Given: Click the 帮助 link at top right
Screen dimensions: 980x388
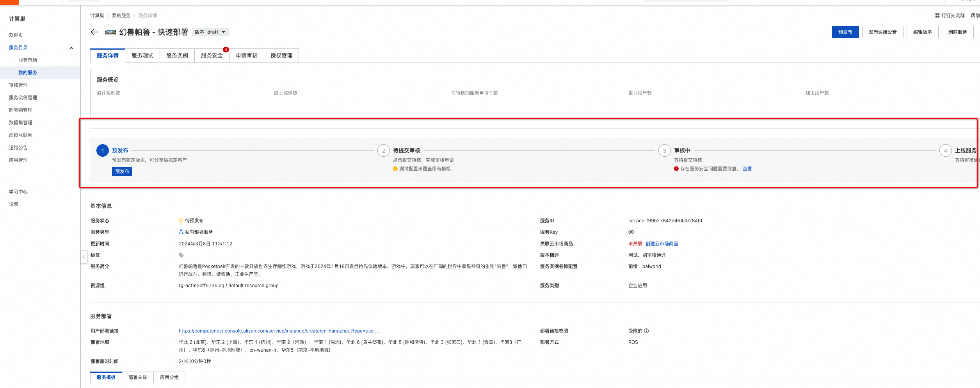Looking at the screenshot, I should point(975,16).
